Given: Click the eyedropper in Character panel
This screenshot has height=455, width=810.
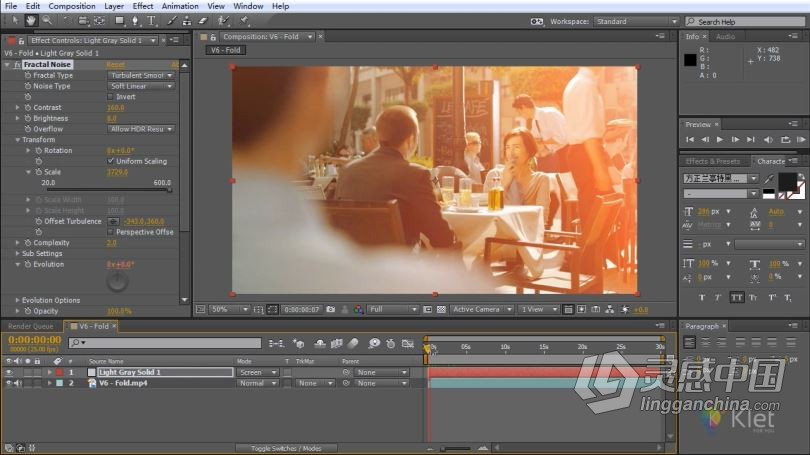Looking at the screenshot, I should 769,179.
